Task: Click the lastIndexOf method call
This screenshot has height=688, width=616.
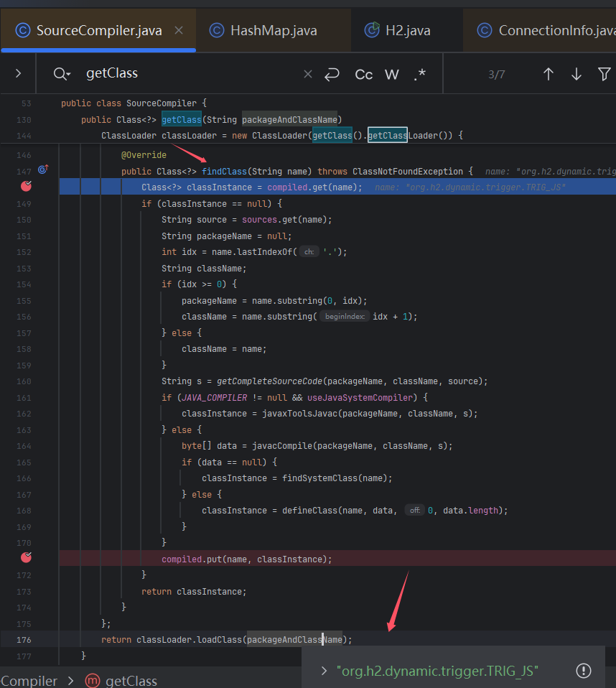Action: point(264,252)
